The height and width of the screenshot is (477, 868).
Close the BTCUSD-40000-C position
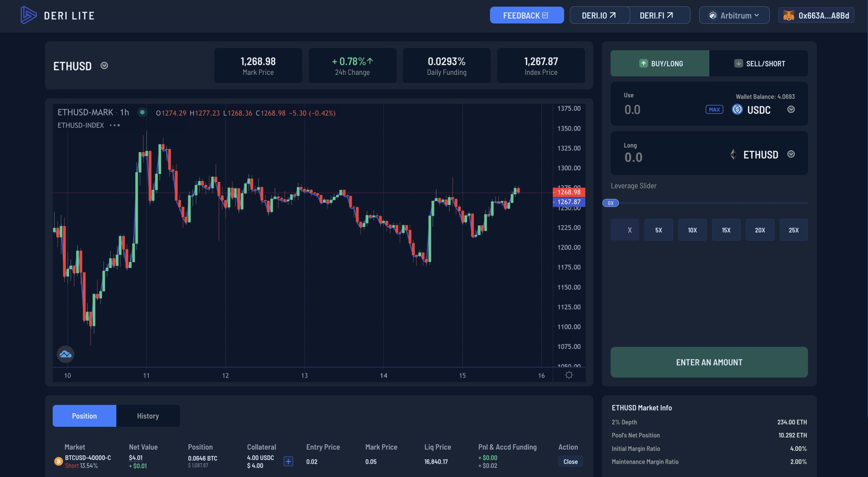(570, 461)
